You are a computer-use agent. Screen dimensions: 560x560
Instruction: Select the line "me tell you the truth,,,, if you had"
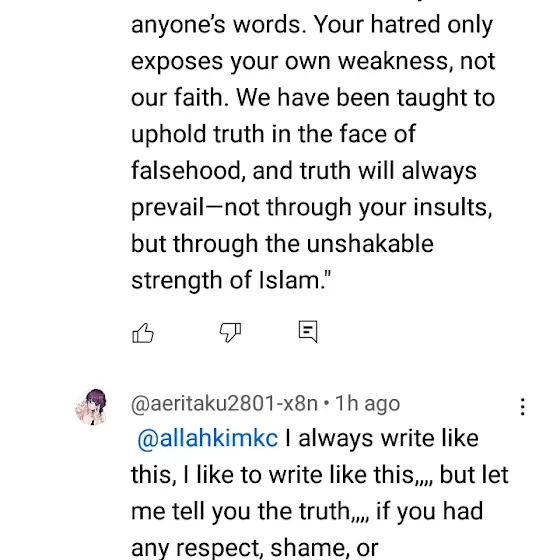(x=307, y=512)
